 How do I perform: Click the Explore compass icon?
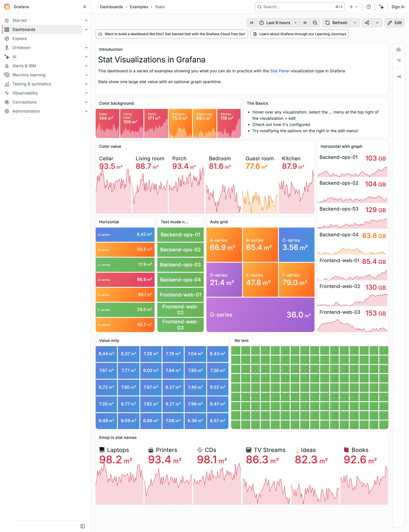tap(7, 39)
